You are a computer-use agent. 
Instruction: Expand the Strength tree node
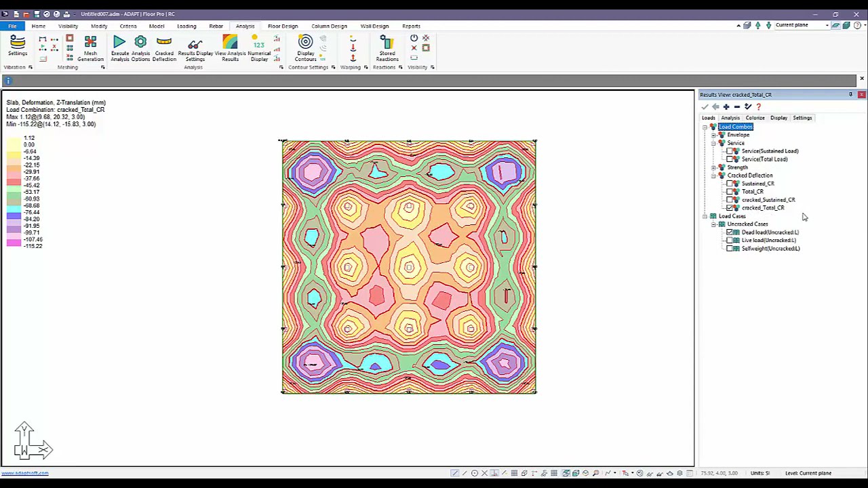[x=713, y=167]
